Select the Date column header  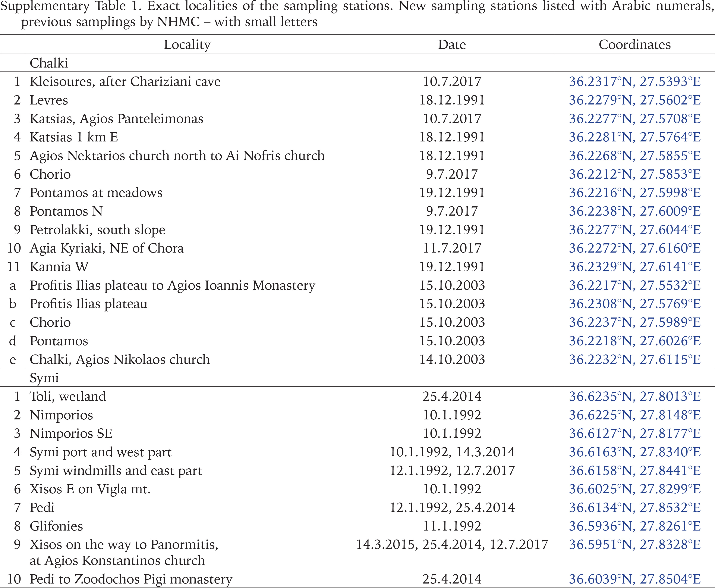coord(452,45)
